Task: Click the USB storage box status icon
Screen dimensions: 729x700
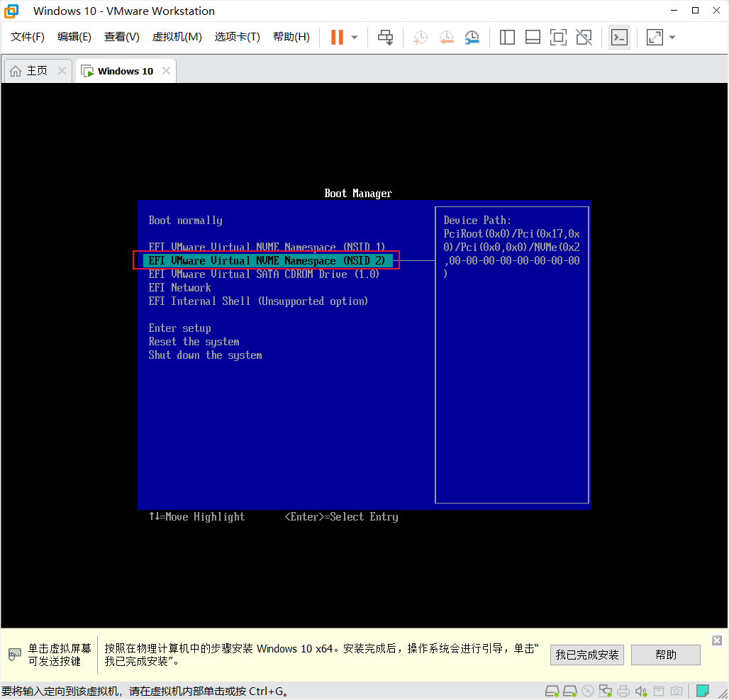Action: (x=659, y=691)
